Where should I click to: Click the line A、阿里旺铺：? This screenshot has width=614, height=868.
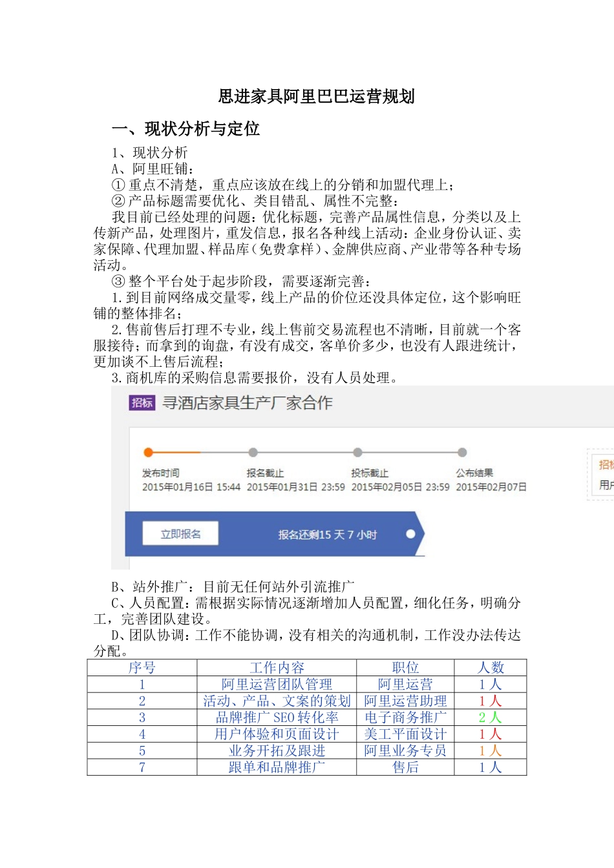(x=154, y=169)
